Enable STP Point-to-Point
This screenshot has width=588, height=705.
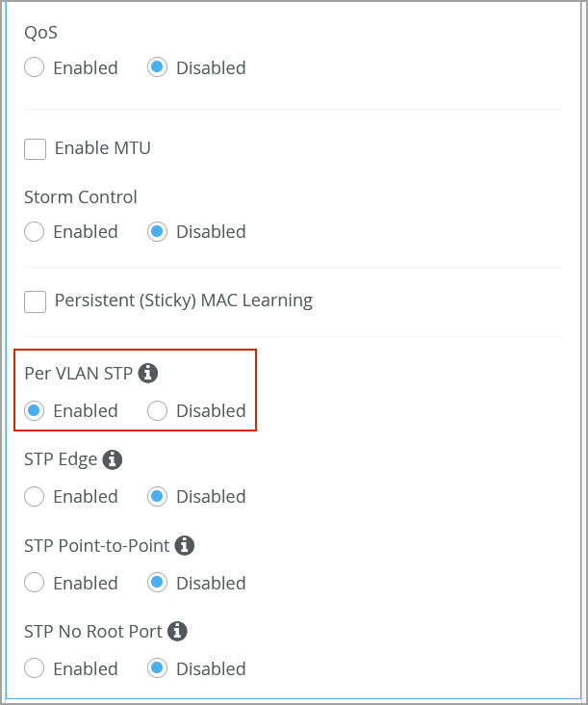(x=35, y=583)
